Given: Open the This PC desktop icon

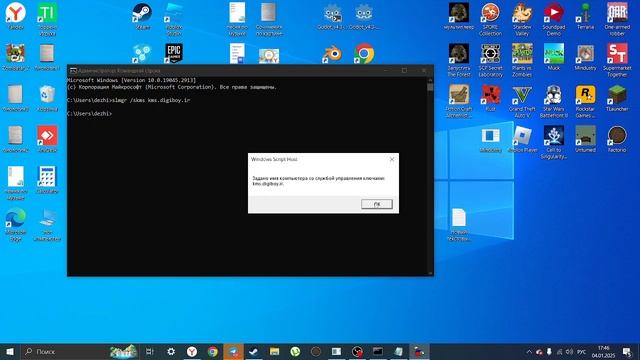Looking at the screenshot, I should pos(47,224).
